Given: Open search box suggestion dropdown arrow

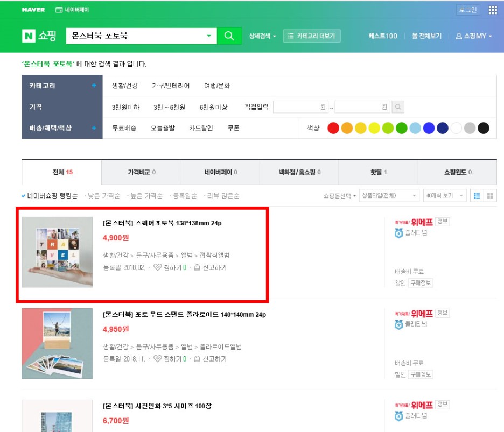Looking at the screenshot, I should [209, 36].
